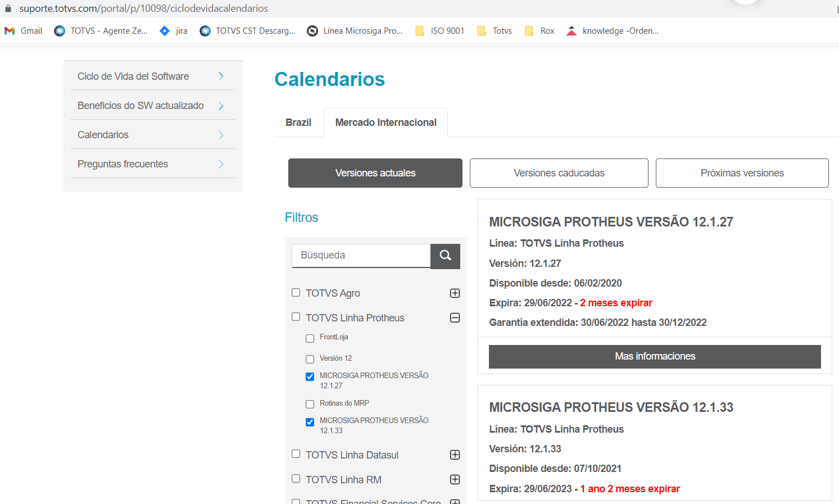Open the ISO 9001 bookmark folder
839x504 pixels.
439,31
